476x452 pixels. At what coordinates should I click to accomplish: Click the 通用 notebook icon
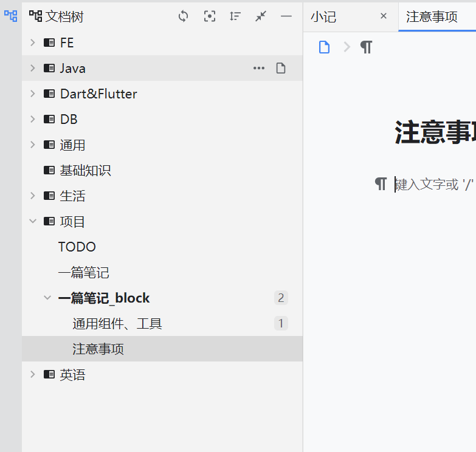coord(49,145)
